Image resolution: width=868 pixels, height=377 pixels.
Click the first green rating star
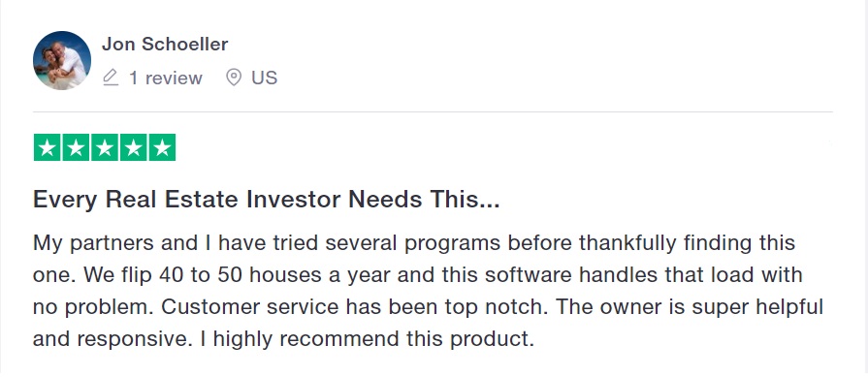pos(48,147)
